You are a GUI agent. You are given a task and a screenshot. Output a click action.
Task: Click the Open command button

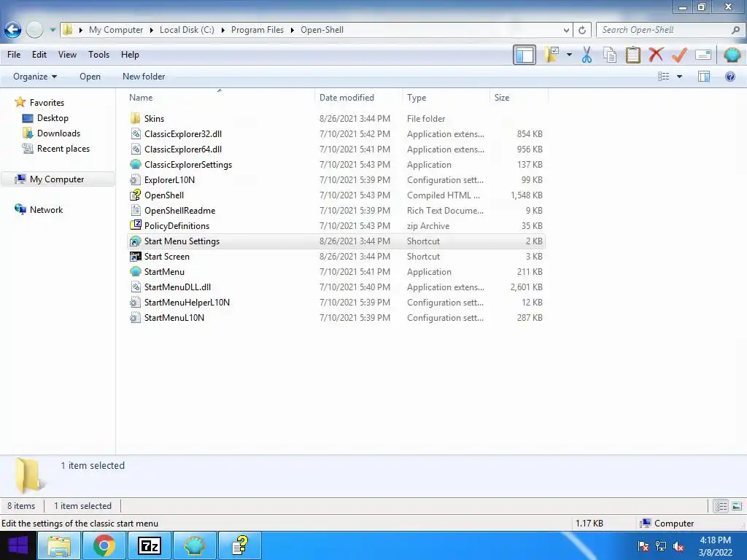tap(90, 77)
